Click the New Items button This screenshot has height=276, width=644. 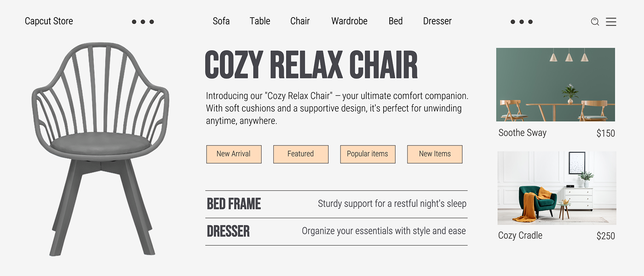(435, 154)
